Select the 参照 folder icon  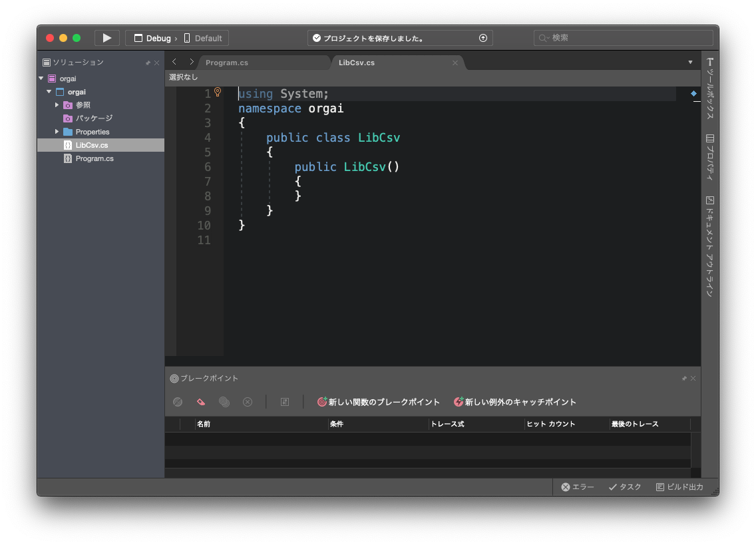tap(68, 105)
